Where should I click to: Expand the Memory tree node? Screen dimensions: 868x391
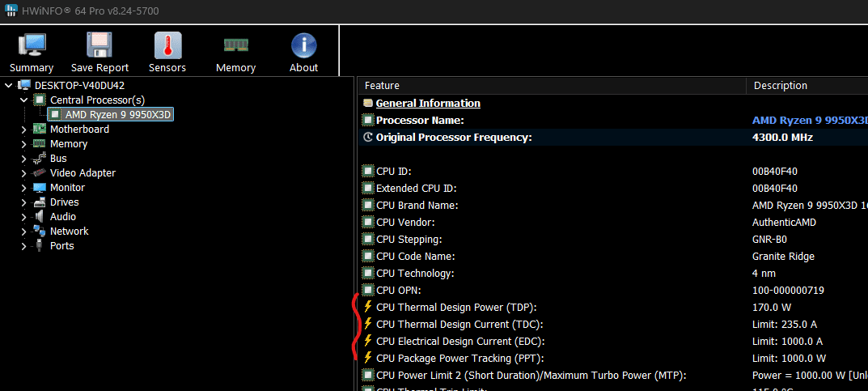pos(23,144)
